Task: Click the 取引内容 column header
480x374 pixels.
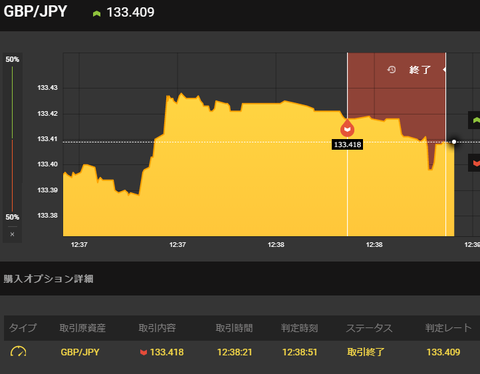Action: [157, 328]
